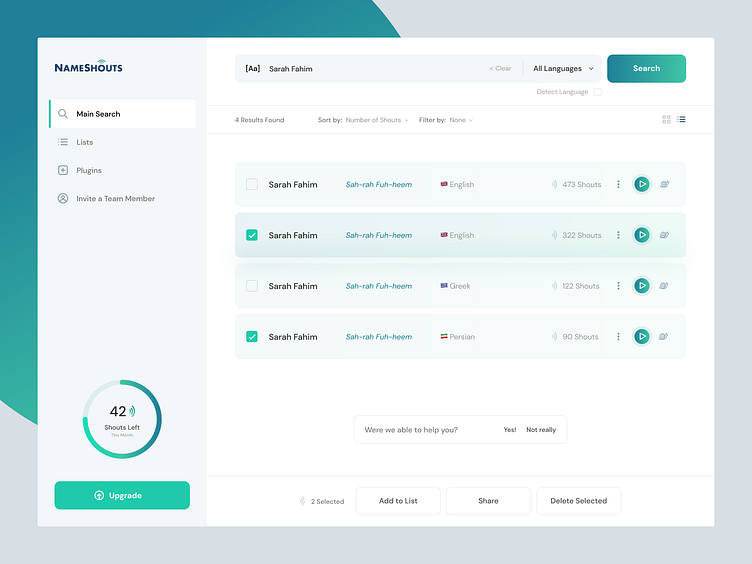
Task: Click the 122 Shouts count
Action: 581,286
